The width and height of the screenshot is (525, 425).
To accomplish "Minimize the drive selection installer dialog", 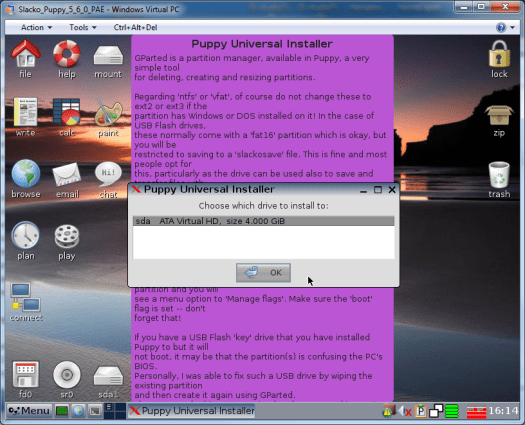I will (x=363, y=190).
